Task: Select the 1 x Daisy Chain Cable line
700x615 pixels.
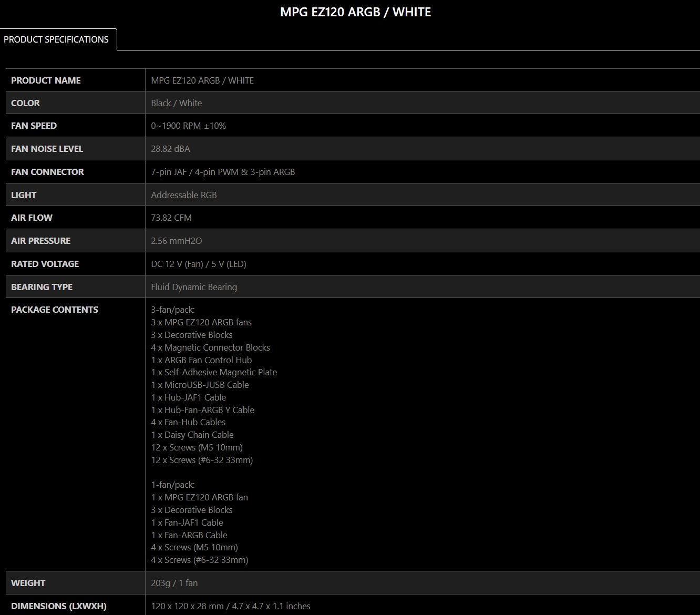Action: click(192, 435)
